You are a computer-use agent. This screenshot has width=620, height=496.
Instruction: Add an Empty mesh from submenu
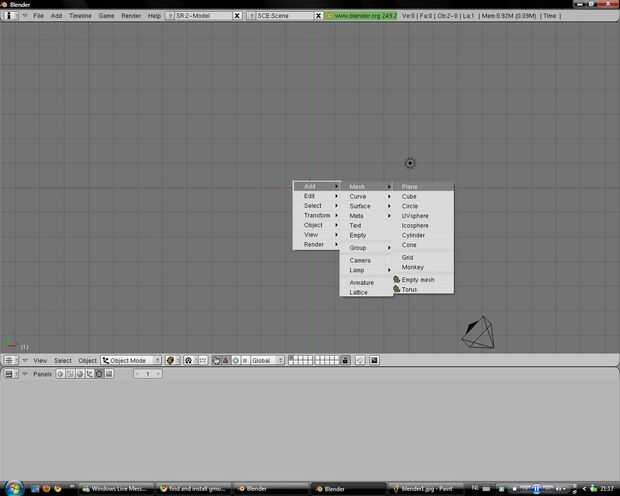pyautogui.click(x=424, y=280)
